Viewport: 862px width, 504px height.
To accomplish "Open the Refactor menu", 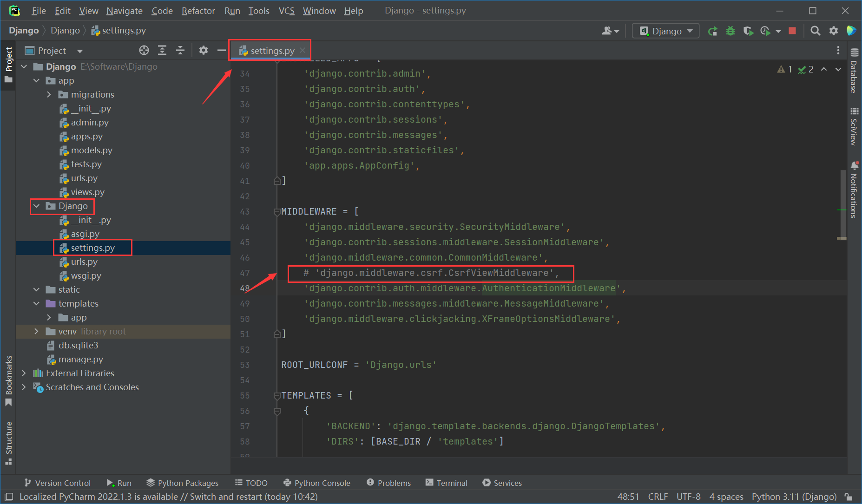I will coord(198,11).
